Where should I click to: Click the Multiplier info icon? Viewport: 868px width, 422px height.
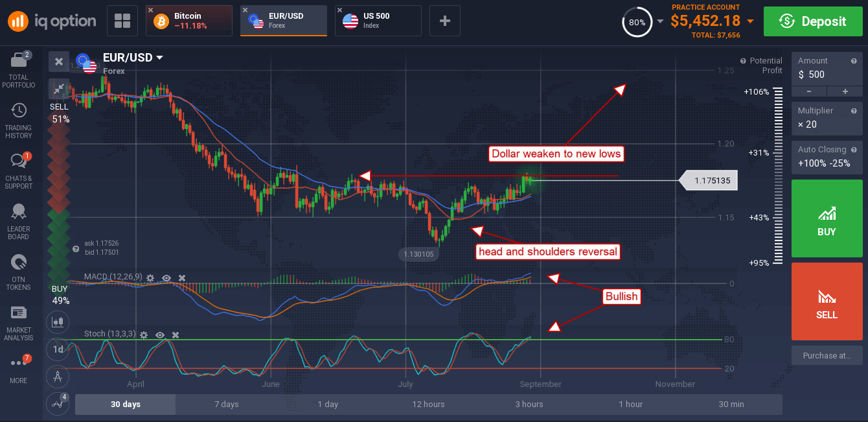[854, 111]
